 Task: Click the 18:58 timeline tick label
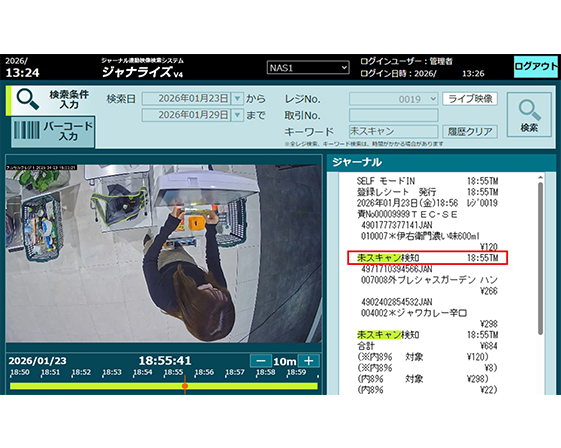click(x=265, y=372)
